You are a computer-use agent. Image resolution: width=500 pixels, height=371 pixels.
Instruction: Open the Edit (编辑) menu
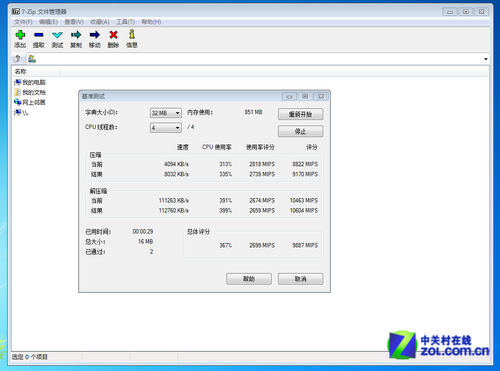tap(48, 22)
